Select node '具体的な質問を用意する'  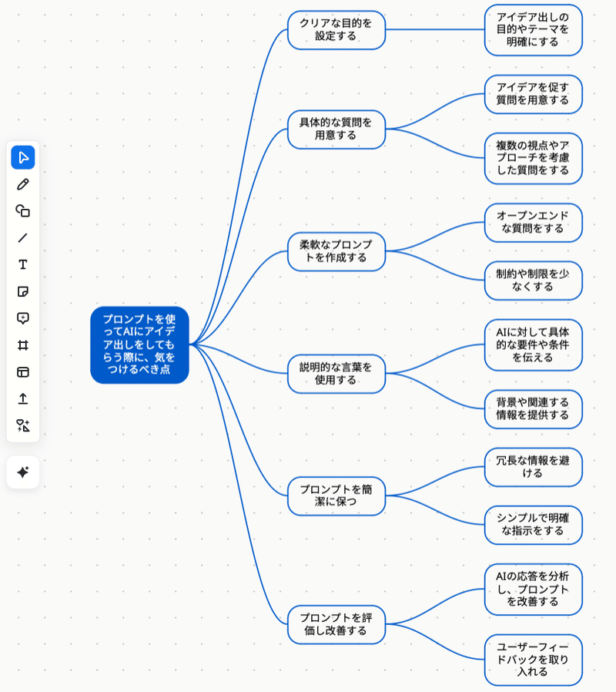coord(336,129)
